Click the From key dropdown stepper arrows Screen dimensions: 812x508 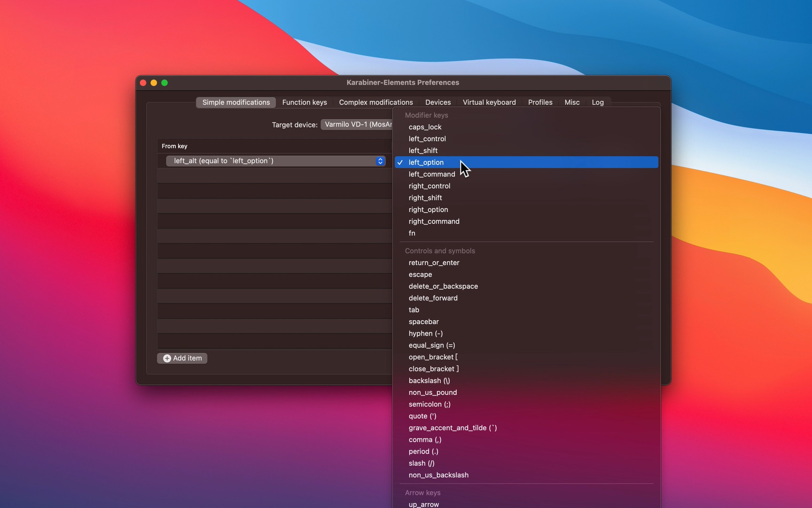[380, 161]
